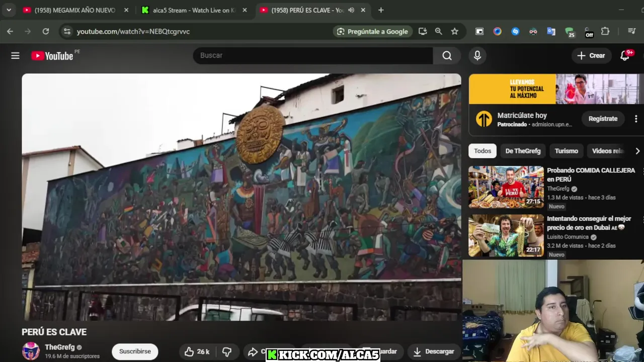Open the ad's three-dot options menu
The image size is (644, 362).
(636, 119)
